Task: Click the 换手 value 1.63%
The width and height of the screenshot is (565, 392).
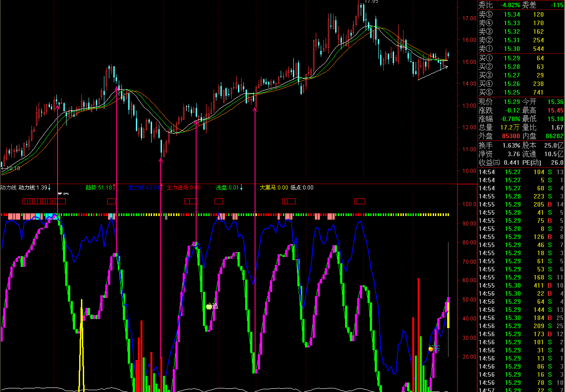Action: click(511, 145)
